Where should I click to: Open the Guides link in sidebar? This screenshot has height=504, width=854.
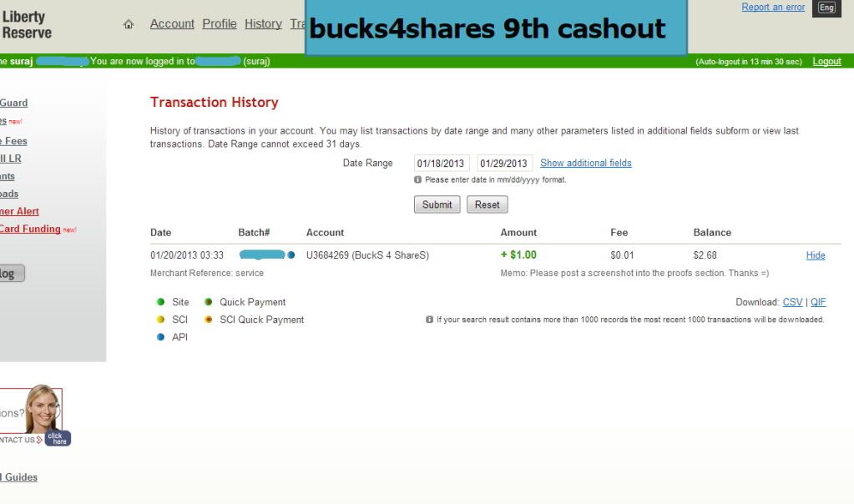[x=19, y=477]
